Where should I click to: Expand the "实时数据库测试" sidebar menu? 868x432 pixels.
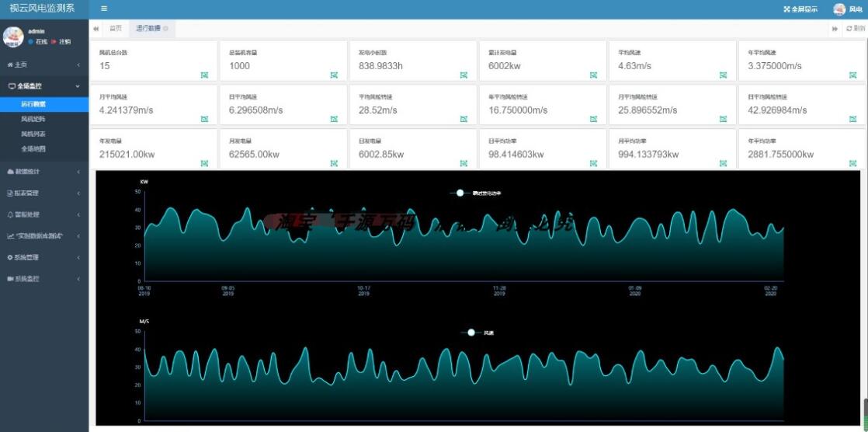tap(44, 236)
